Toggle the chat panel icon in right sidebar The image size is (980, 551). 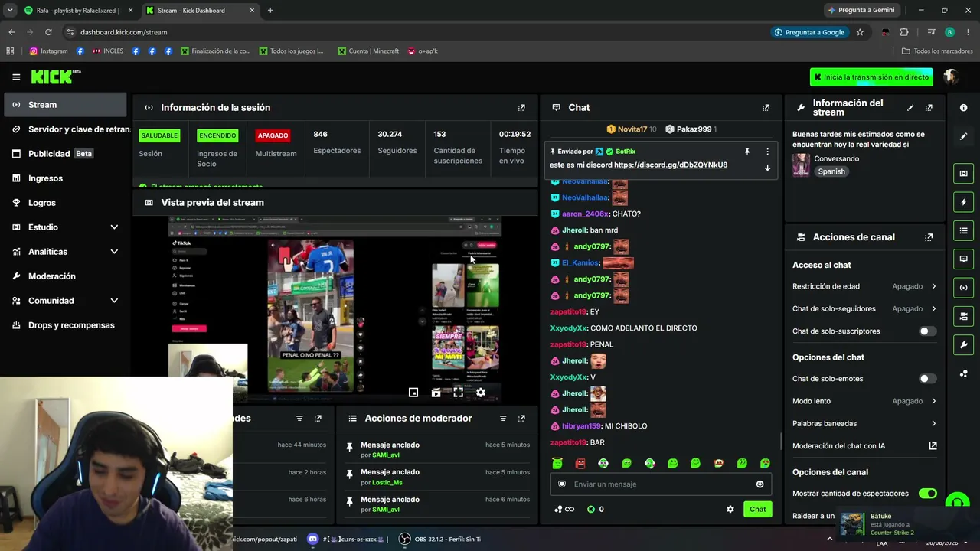[x=963, y=259]
